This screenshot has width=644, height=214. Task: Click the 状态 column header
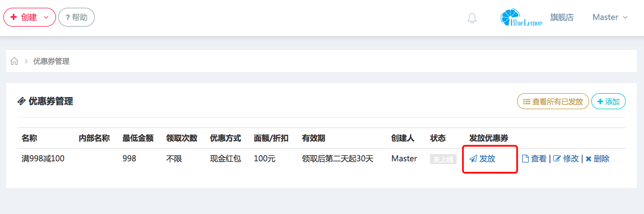438,138
